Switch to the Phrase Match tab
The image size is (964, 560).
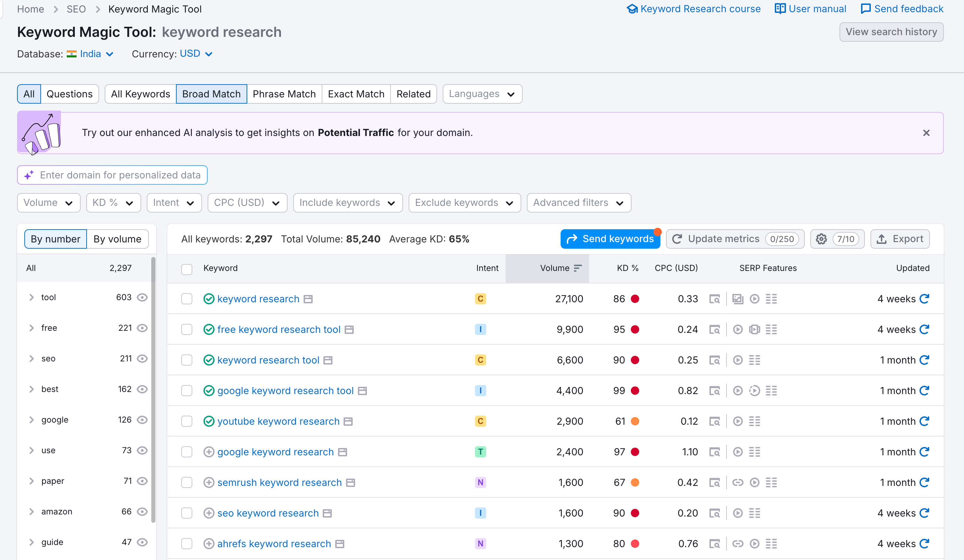[284, 94]
